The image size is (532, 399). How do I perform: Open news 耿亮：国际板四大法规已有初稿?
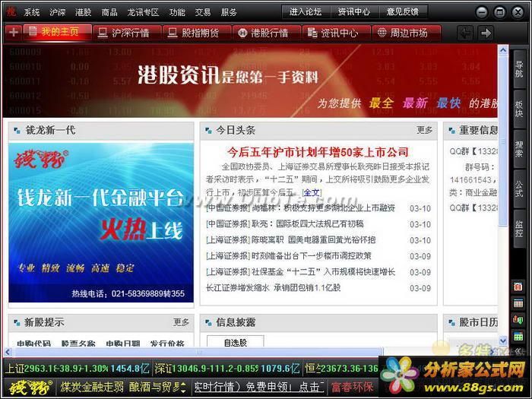(x=285, y=223)
